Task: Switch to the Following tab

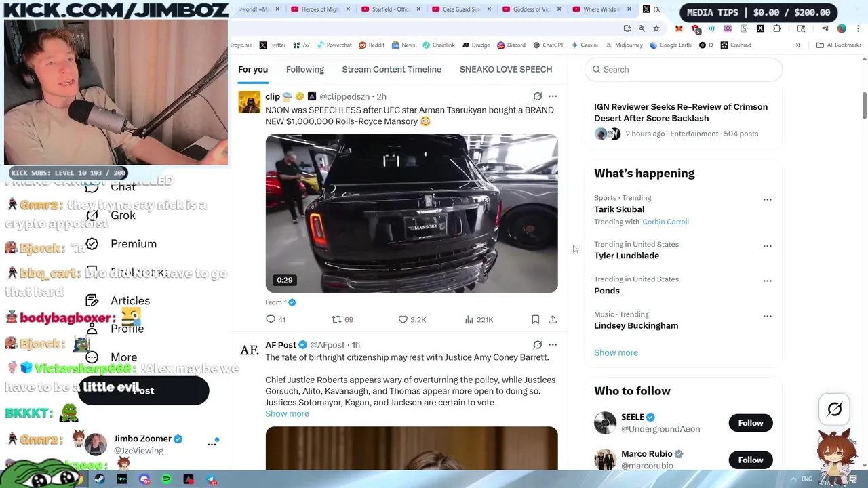Action: coord(304,69)
